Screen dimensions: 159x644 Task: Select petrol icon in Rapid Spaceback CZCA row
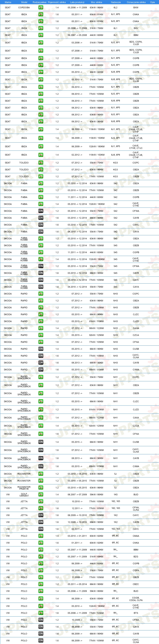pyautogui.click(x=41, y=426)
